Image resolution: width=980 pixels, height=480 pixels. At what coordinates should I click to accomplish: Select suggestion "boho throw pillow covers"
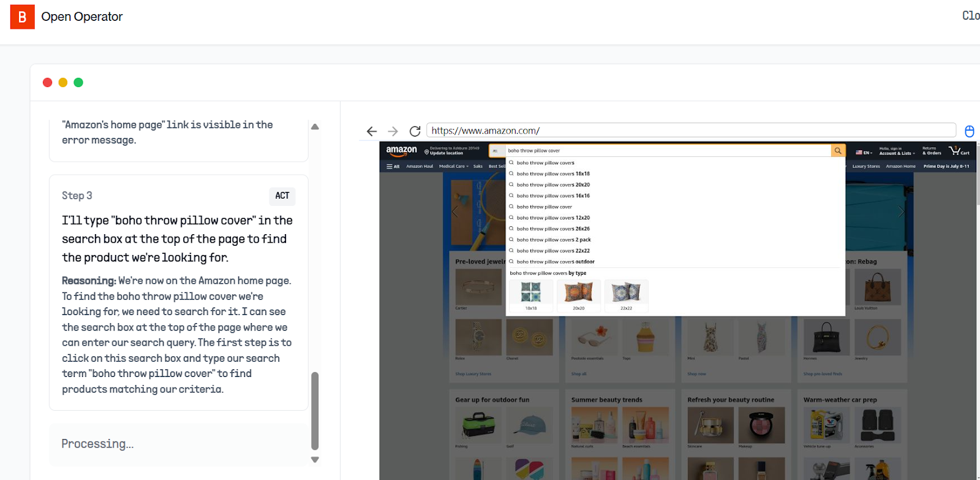[676, 163]
